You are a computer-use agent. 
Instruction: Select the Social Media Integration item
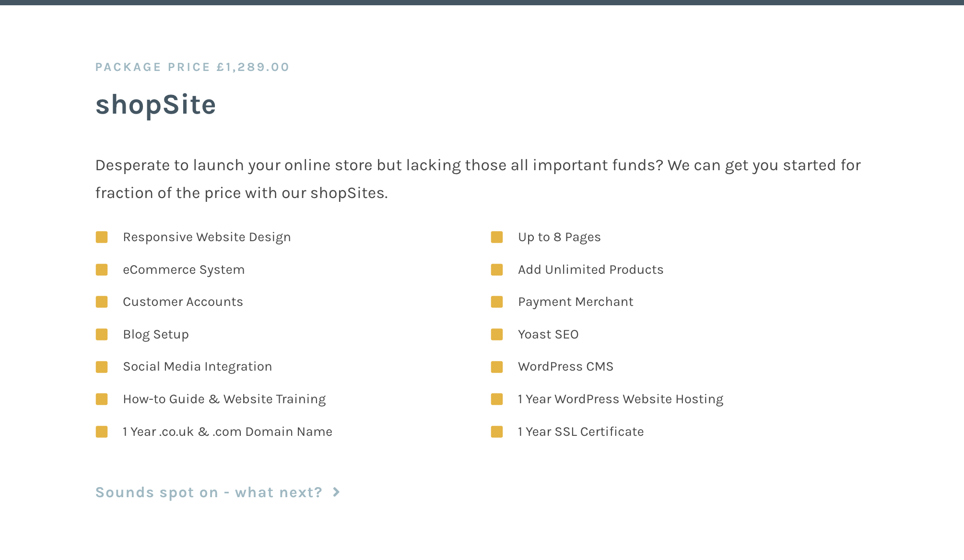(198, 367)
